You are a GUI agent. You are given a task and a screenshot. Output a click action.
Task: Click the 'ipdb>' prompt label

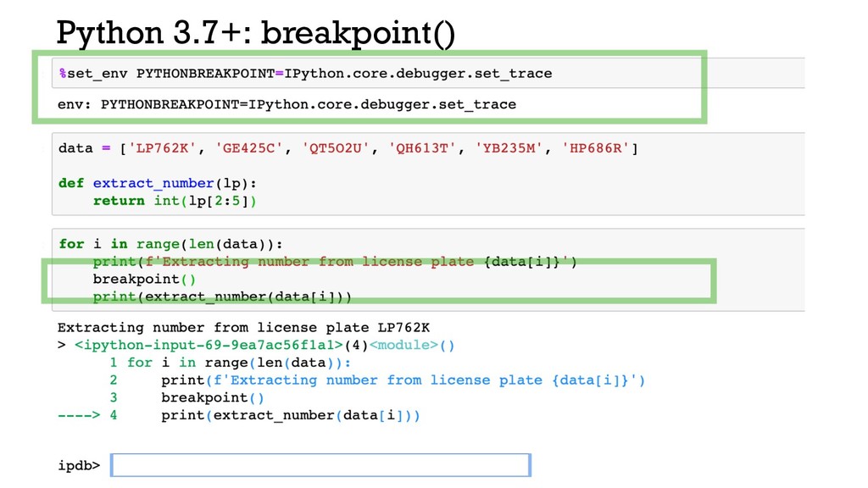coord(79,465)
